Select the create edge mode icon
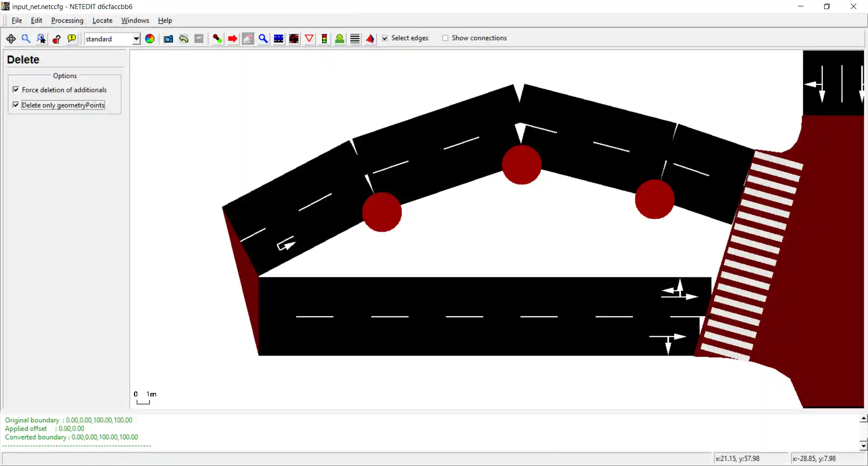868x466 pixels. [217, 39]
